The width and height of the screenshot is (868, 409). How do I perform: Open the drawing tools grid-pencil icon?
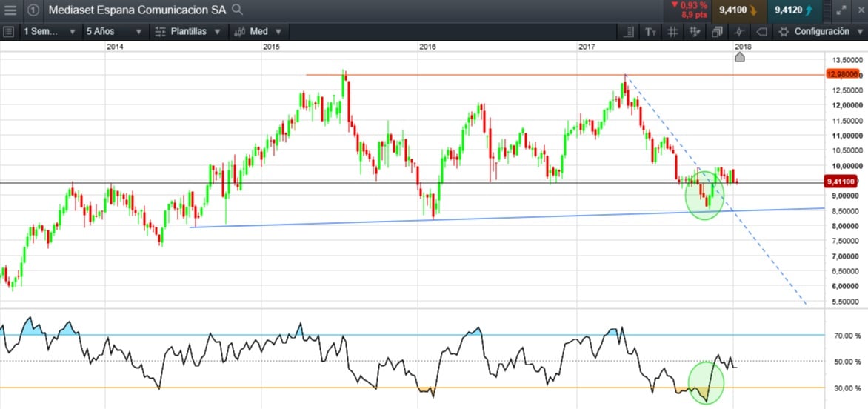(695, 32)
